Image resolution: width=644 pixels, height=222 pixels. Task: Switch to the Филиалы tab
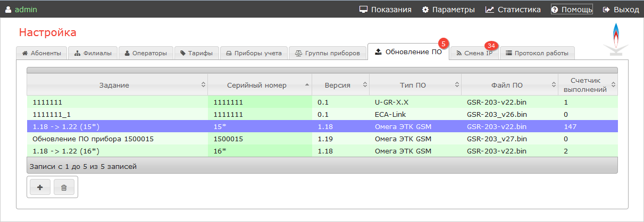coord(93,53)
